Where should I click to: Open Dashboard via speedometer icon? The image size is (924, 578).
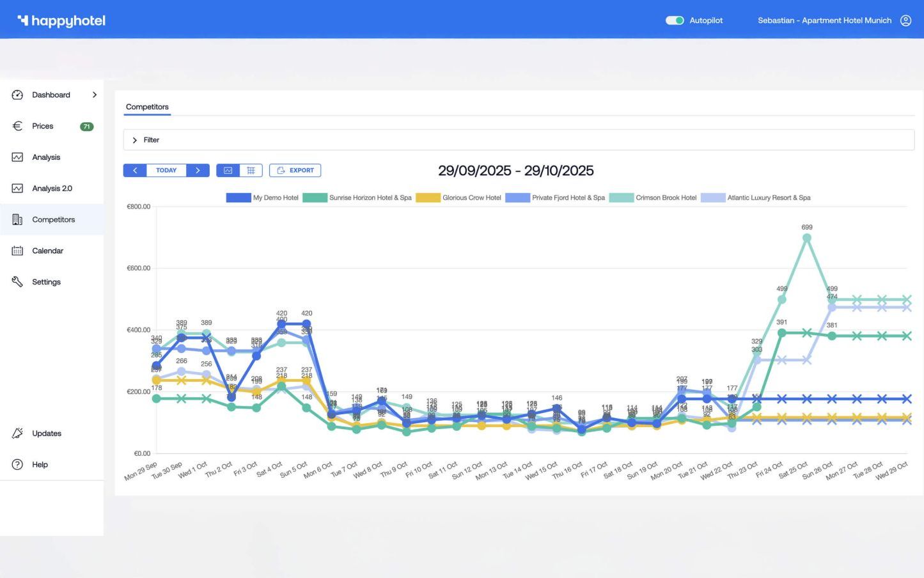pos(17,95)
